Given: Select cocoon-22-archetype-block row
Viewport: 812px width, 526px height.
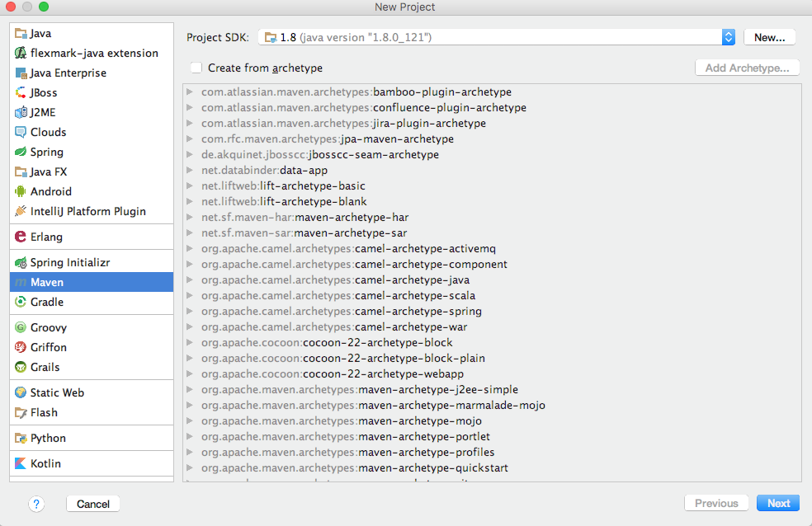Looking at the screenshot, I should pyautogui.click(x=492, y=342).
